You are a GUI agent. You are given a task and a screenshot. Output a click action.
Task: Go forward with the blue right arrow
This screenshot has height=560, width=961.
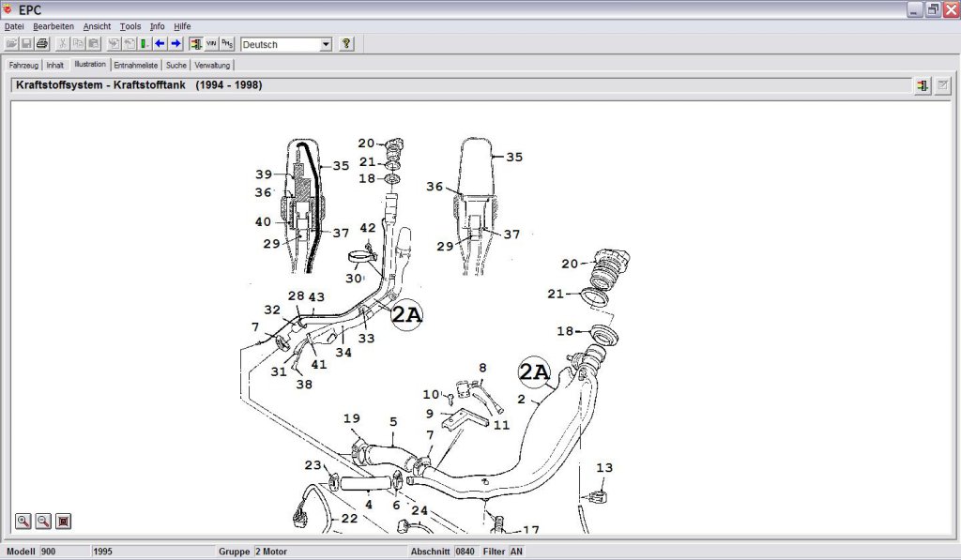click(175, 43)
